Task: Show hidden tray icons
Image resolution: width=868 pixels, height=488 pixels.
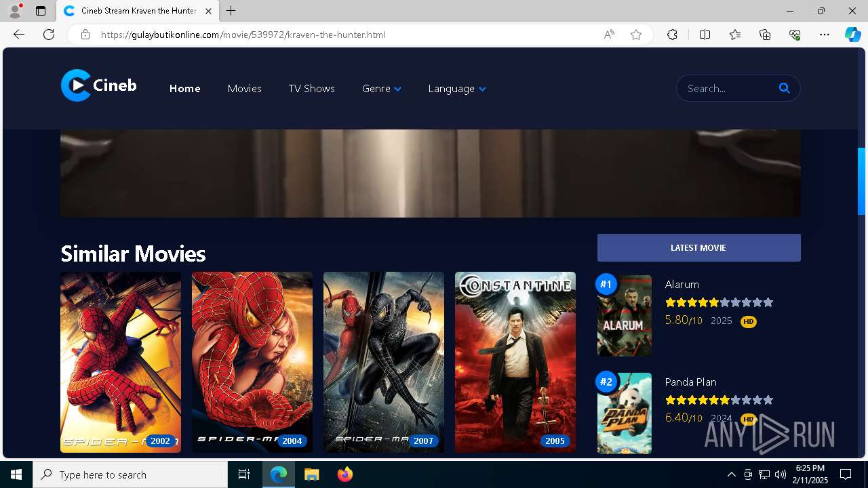Action: pyautogui.click(x=731, y=474)
